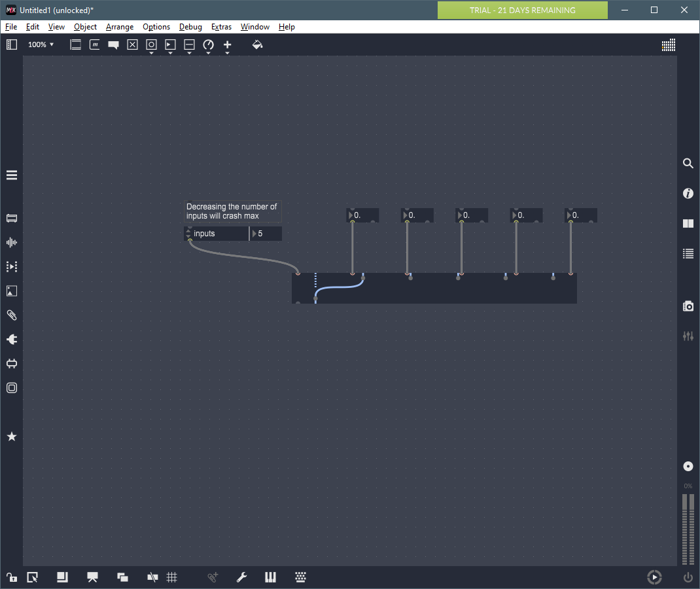Open the Inspector info icon in right sidebar
Viewport: 700px width, 589px height.
coord(688,193)
